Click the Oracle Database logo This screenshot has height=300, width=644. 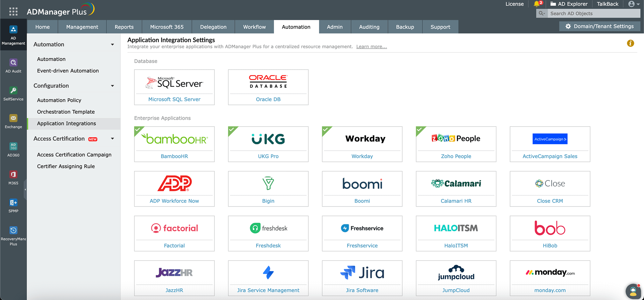[268, 81]
